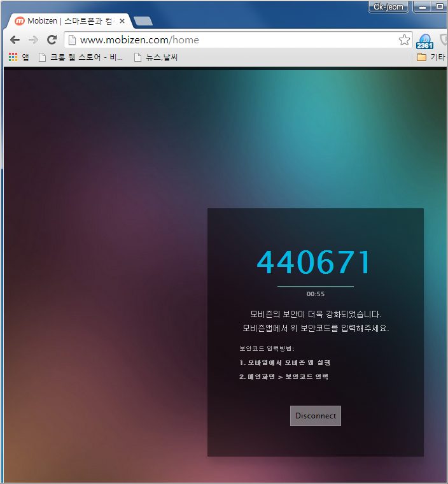Viewport: 448px width, 484px height.
Task: Reload the Mobizen page
Action: pyautogui.click(x=52, y=40)
